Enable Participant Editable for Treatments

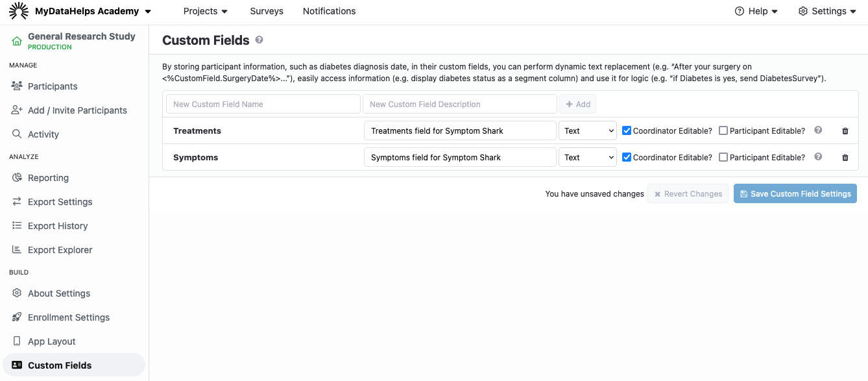tap(723, 130)
